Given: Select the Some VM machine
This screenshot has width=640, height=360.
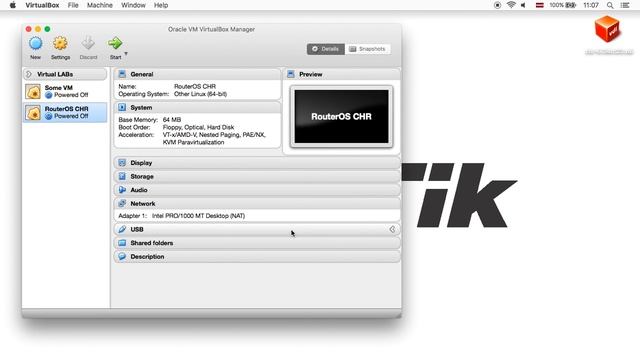Looking at the screenshot, I should click(x=65, y=91).
